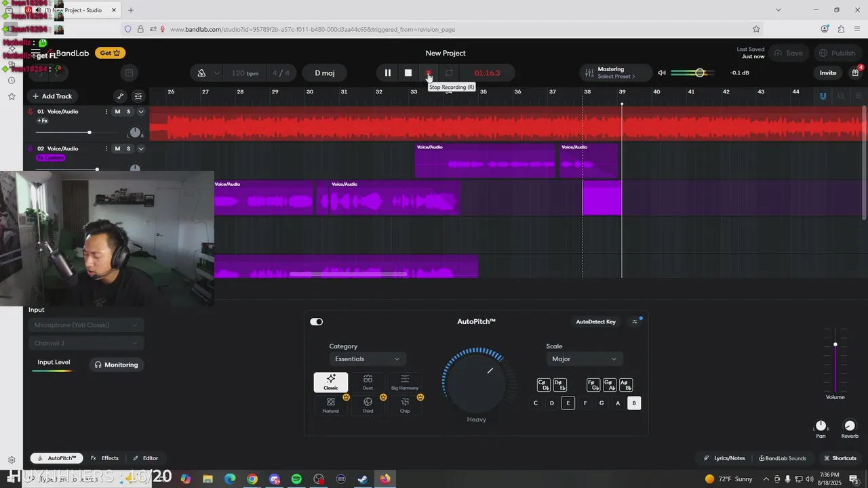868x488 pixels.
Task: Click the Save button
Action: click(788, 53)
